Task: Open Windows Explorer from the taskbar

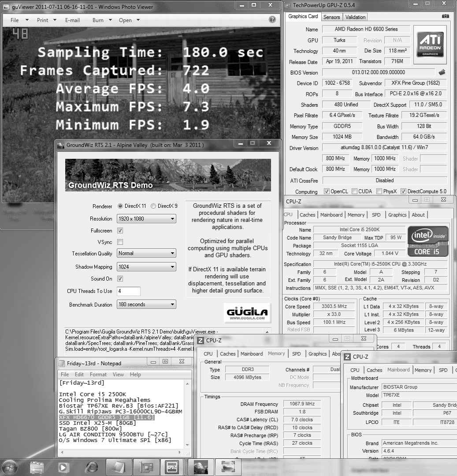Action: [x=37, y=467]
